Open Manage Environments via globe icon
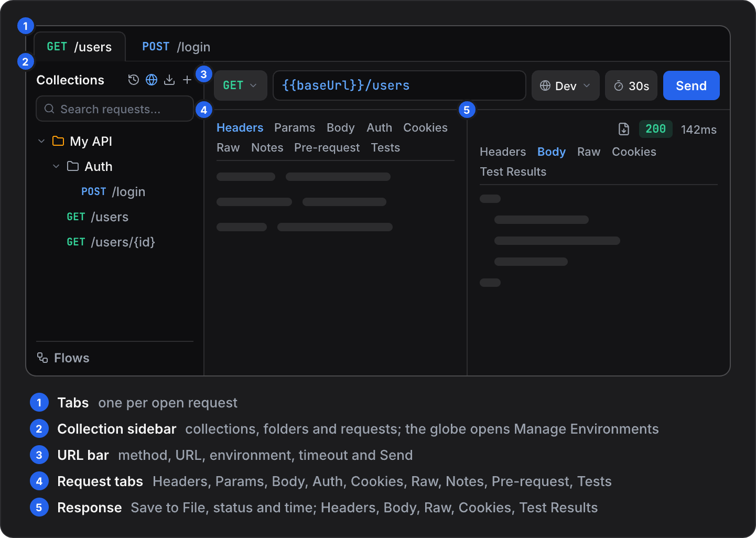The image size is (756, 538). coord(152,80)
